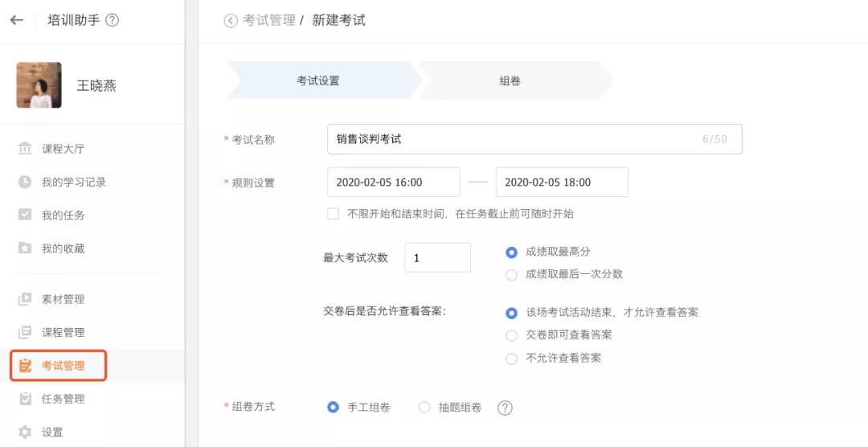Screen dimensions: 868x447
Task: Click the 考试管理 breadcrumb link
Action: pos(269,21)
